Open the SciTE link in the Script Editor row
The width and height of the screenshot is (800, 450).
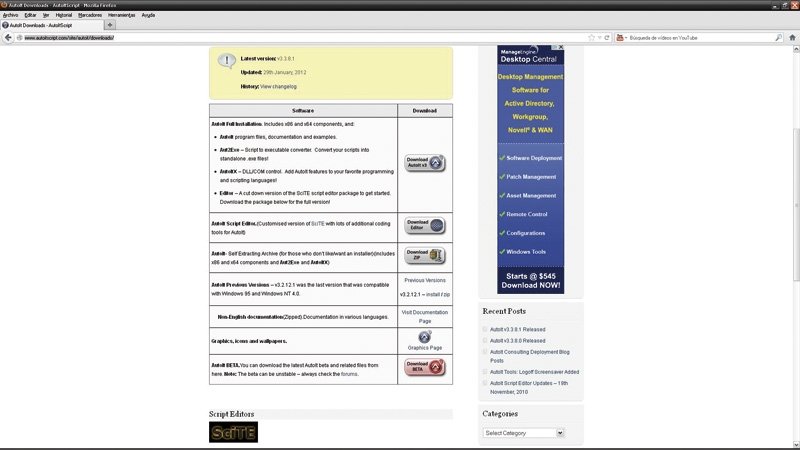318,223
